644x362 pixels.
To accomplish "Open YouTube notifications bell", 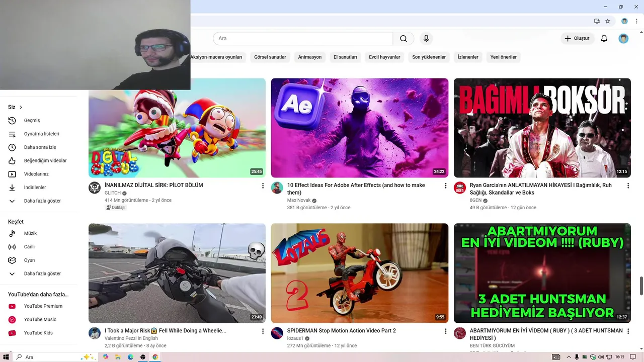I will 604,39.
